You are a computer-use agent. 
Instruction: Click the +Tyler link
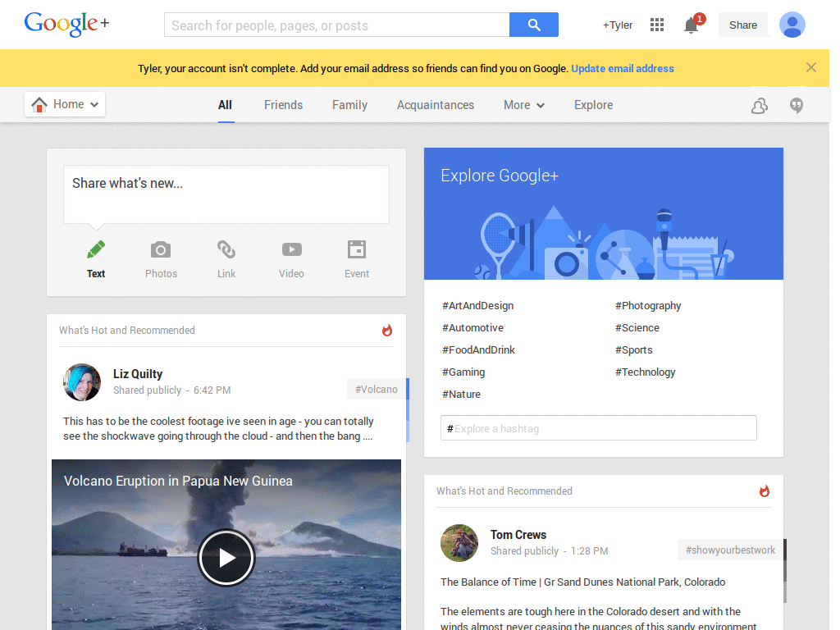(618, 25)
